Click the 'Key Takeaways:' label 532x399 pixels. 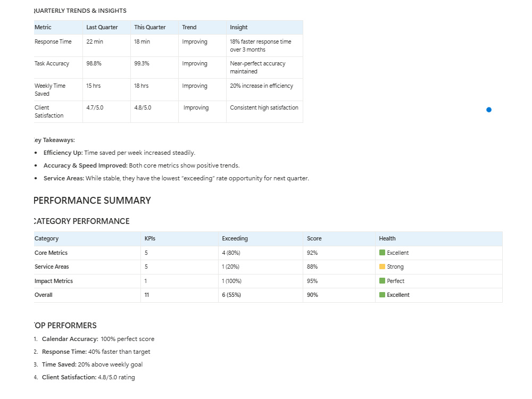click(x=54, y=140)
